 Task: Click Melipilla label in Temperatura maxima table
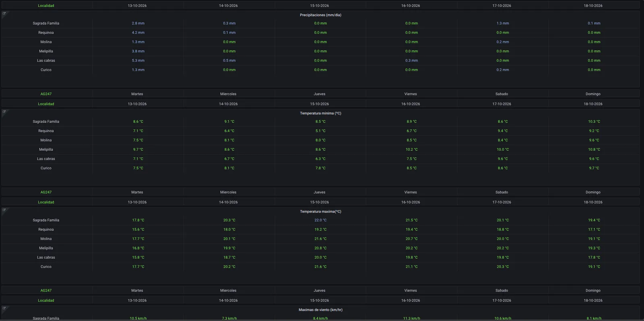pyautogui.click(x=46, y=248)
